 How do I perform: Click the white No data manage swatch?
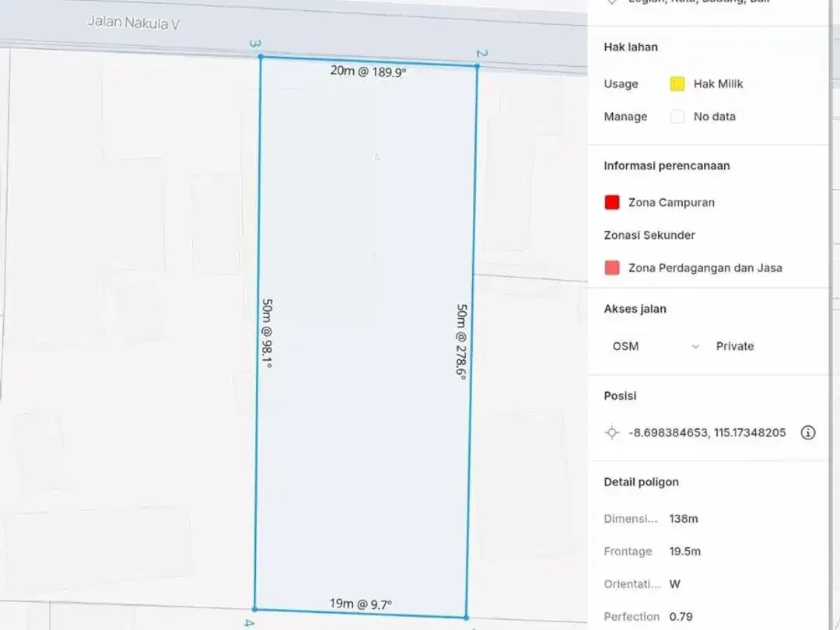[677, 116]
